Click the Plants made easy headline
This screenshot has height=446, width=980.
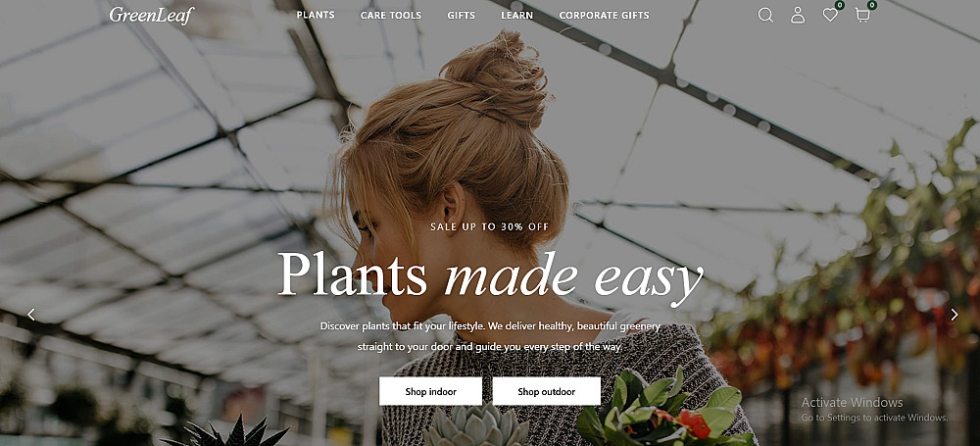[490, 275]
